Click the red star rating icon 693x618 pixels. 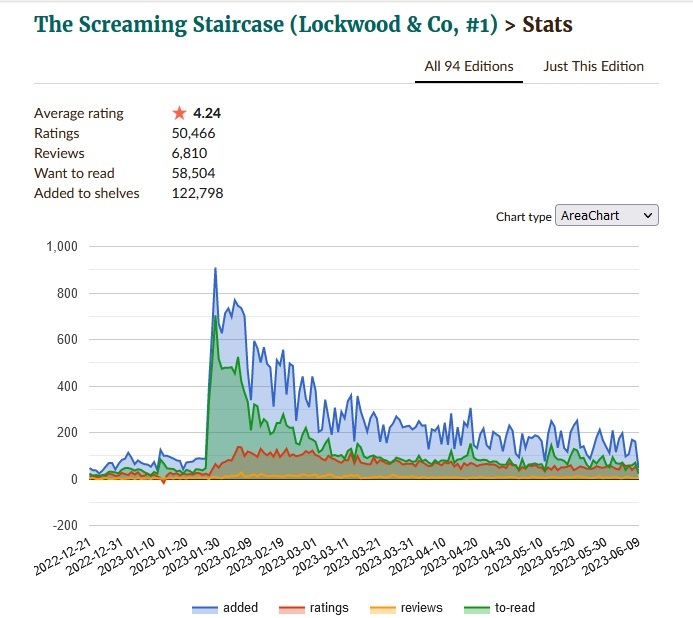[180, 113]
